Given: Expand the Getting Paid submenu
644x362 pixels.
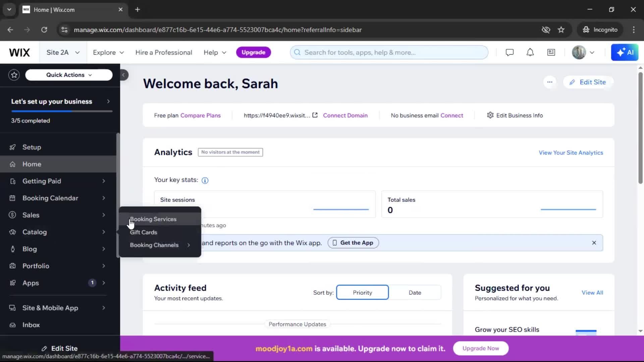Looking at the screenshot, I should (104, 181).
